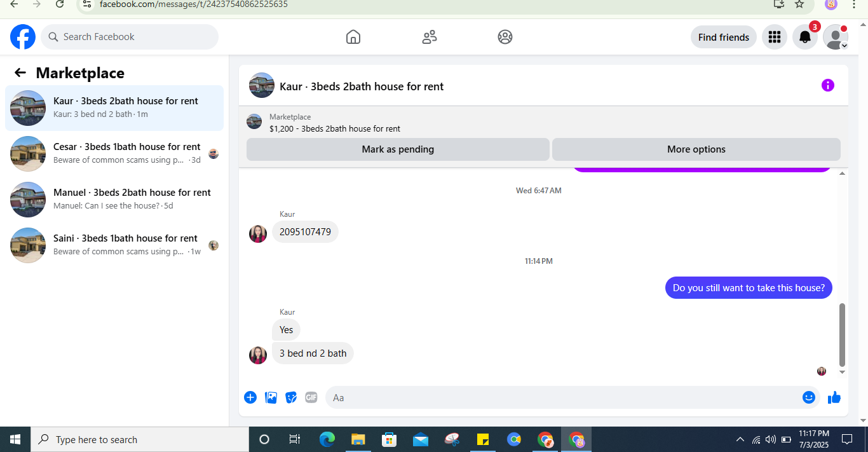868x452 pixels.
Task: Open the Windows Start menu
Action: pos(15,439)
